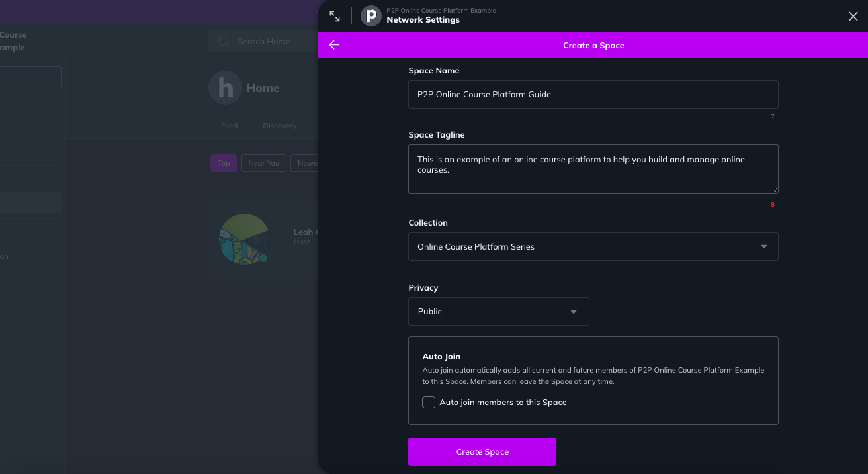Viewport: 868px width, 474px height.
Task: Open the Privacy dropdown showing Public
Action: [499, 311]
